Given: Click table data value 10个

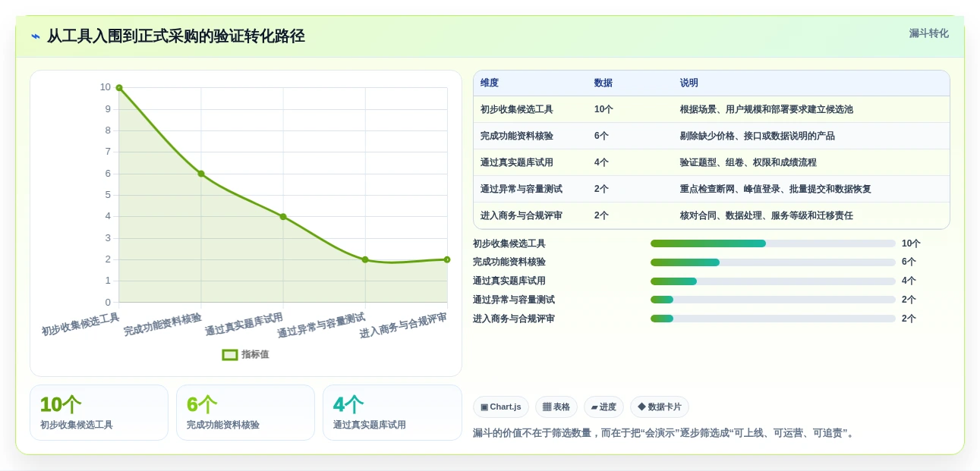Looking at the screenshot, I should [604, 110].
